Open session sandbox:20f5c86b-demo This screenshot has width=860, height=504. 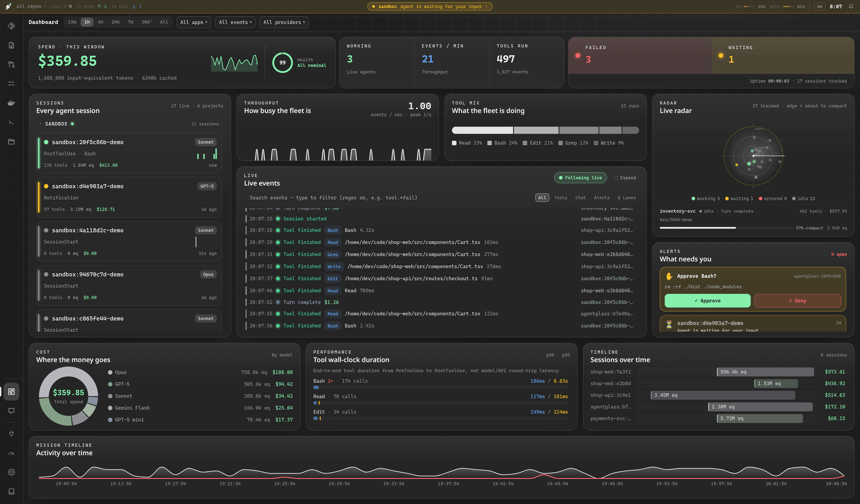tap(129, 153)
